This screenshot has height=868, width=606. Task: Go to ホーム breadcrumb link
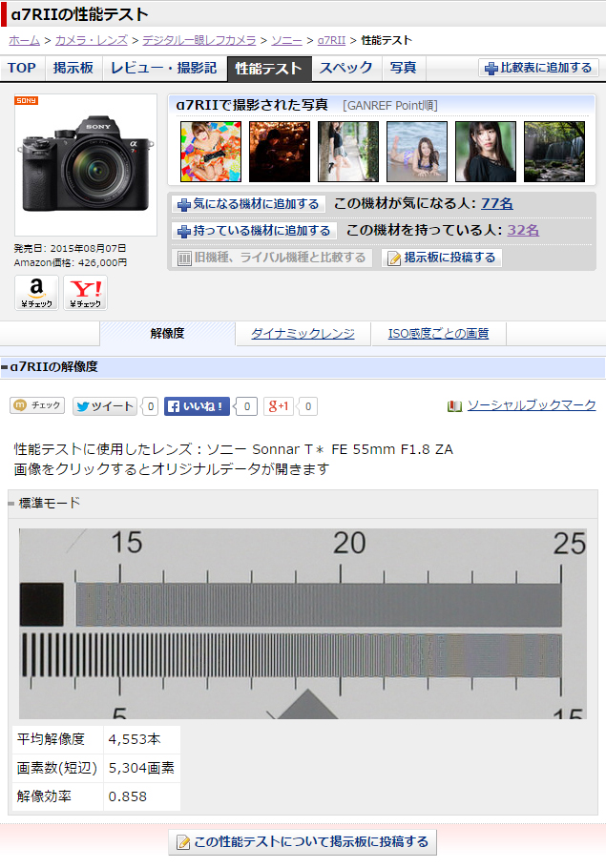[x=25, y=40]
